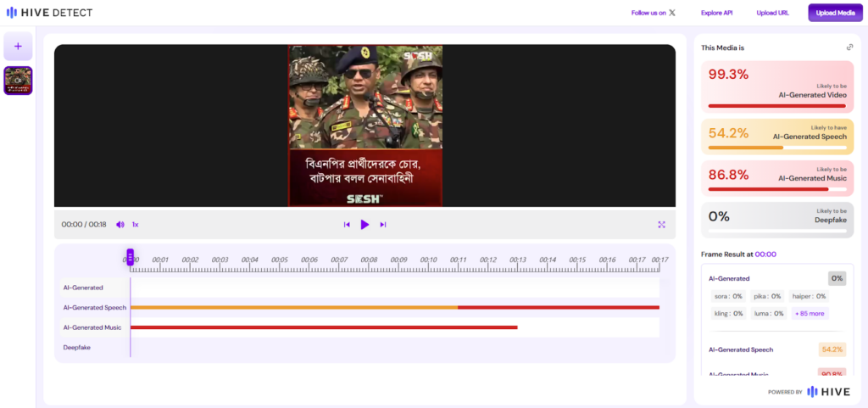Click the Hive Detect logo

click(50, 13)
